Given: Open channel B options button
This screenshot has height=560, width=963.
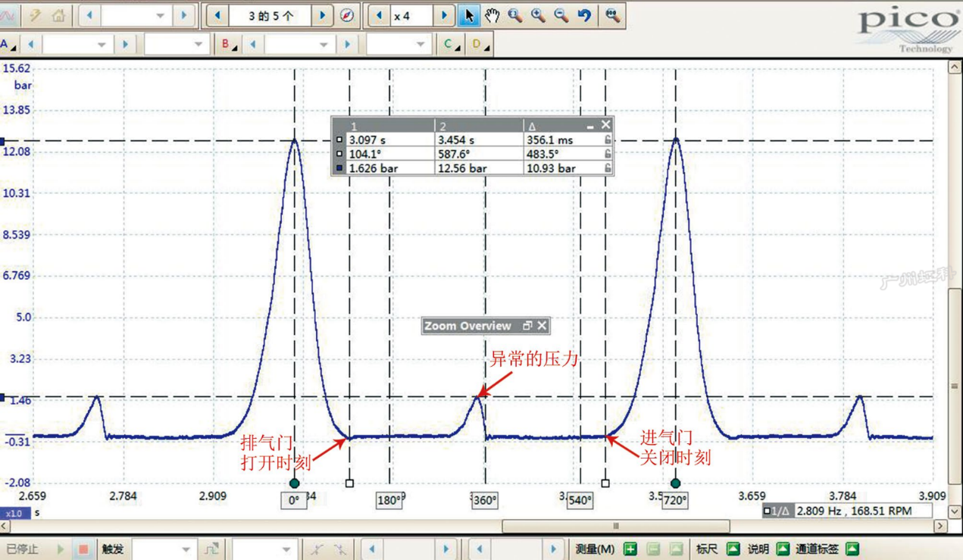Looking at the screenshot, I should (x=228, y=45).
